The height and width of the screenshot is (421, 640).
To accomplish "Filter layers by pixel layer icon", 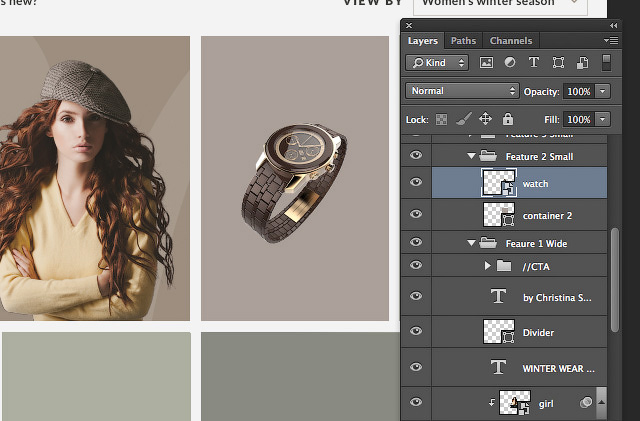I will [488, 63].
